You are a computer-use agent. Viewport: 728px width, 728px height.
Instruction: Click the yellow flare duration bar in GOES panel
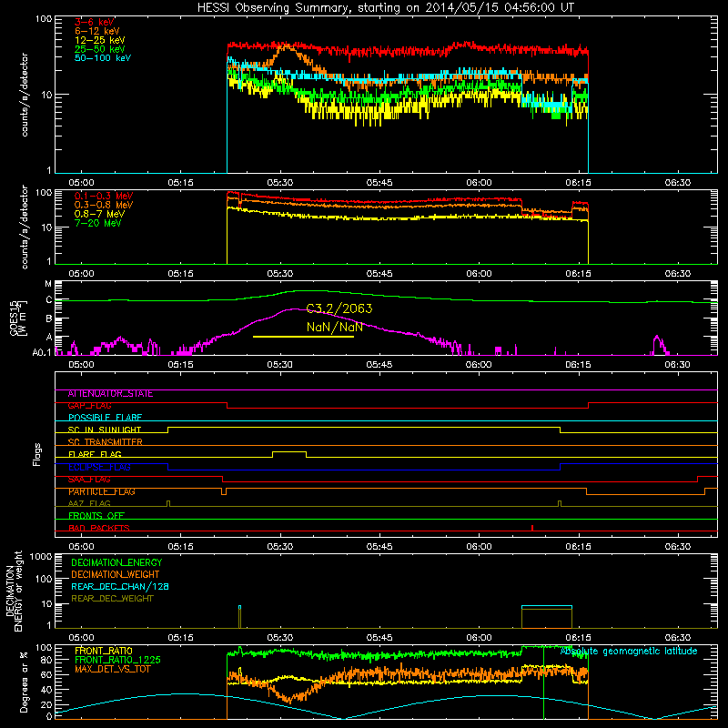(x=303, y=336)
